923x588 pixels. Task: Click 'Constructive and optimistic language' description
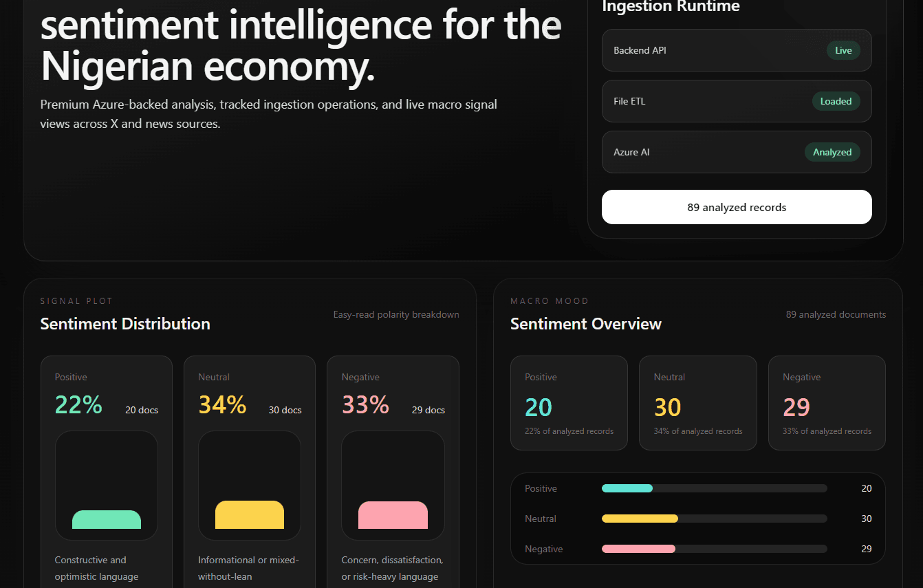(96, 568)
